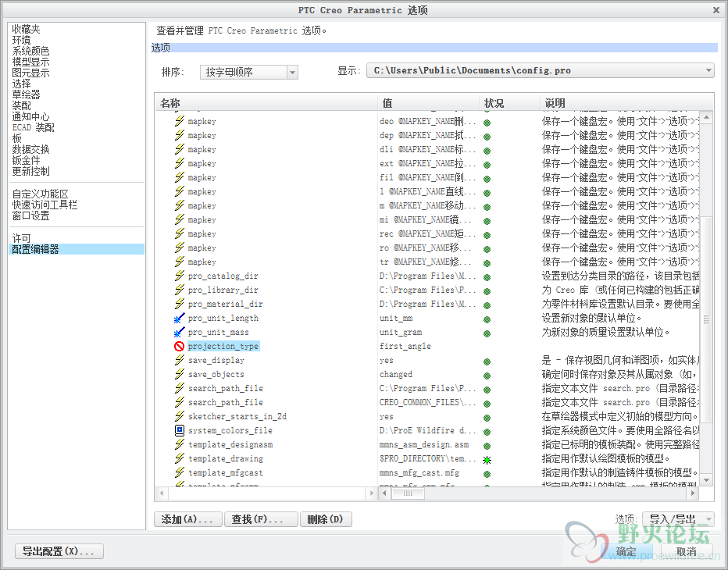Click the lightning icon of mapkey with value rec

(179, 233)
